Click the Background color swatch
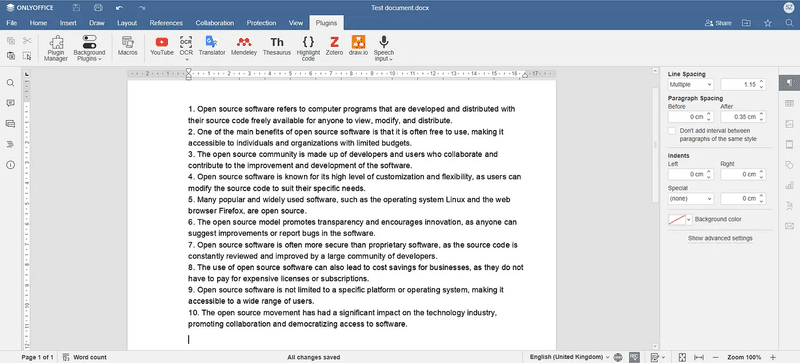800x363 pixels. click(677, 220)
